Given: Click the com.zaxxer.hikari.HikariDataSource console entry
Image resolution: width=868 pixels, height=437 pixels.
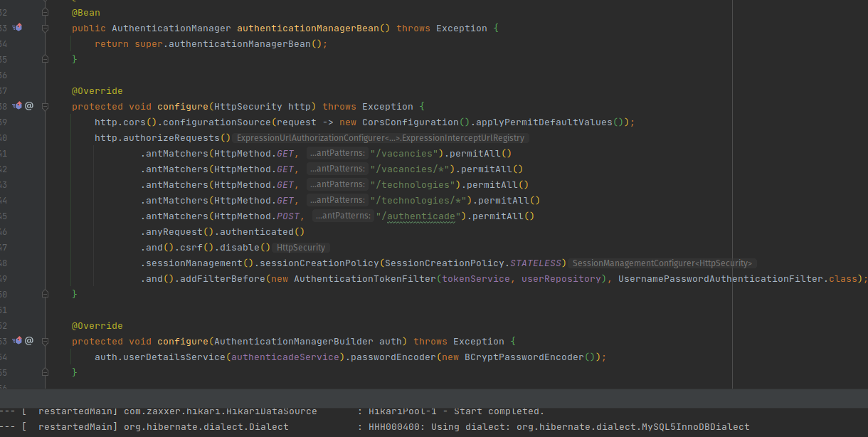Looking at the screenshot, I should 221,411.
